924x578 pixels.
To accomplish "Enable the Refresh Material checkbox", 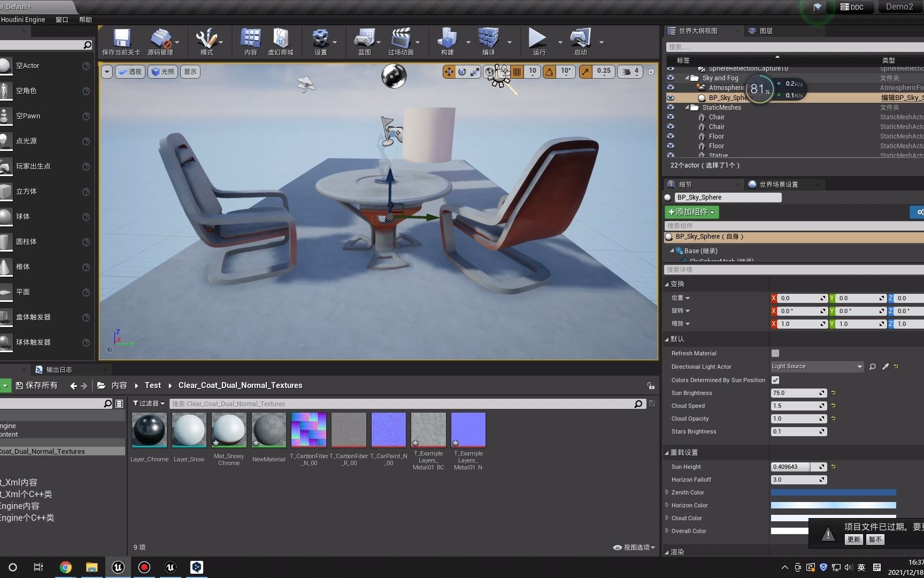I will point(775,353).
